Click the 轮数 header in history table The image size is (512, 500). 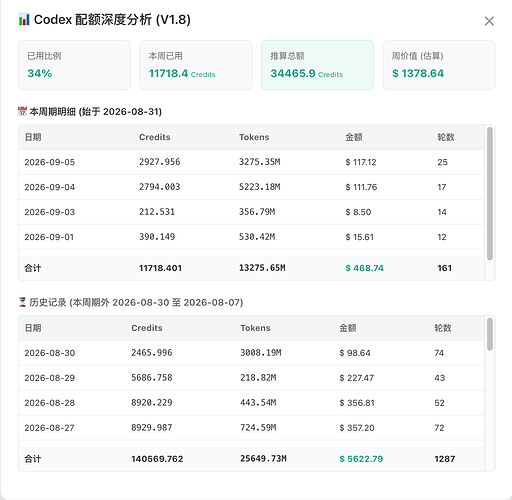coord(443,328)
